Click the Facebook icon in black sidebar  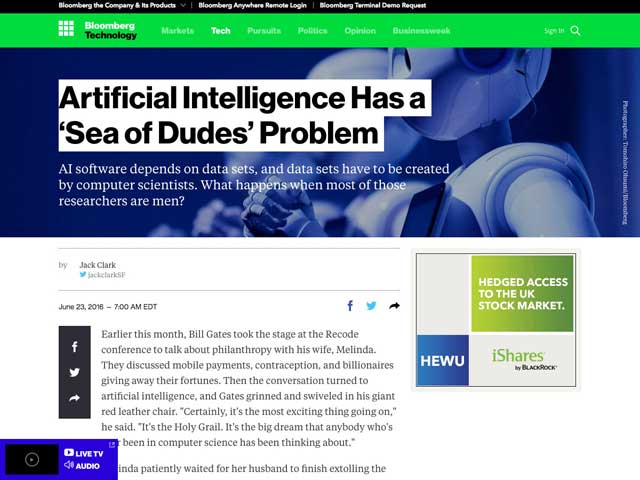[x=74, y=347]
